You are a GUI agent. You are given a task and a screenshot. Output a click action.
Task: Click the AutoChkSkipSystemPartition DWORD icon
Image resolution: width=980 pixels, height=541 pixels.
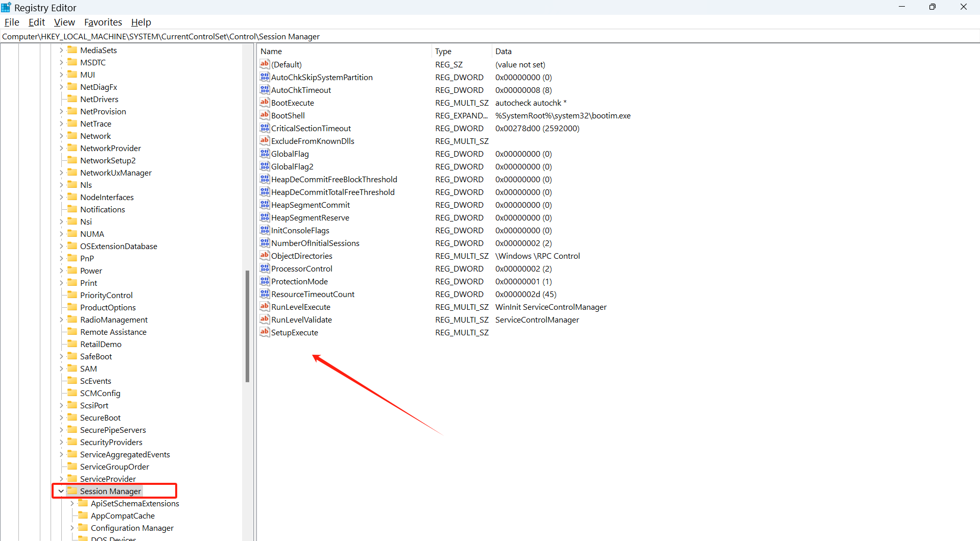[x=265, y=77]
